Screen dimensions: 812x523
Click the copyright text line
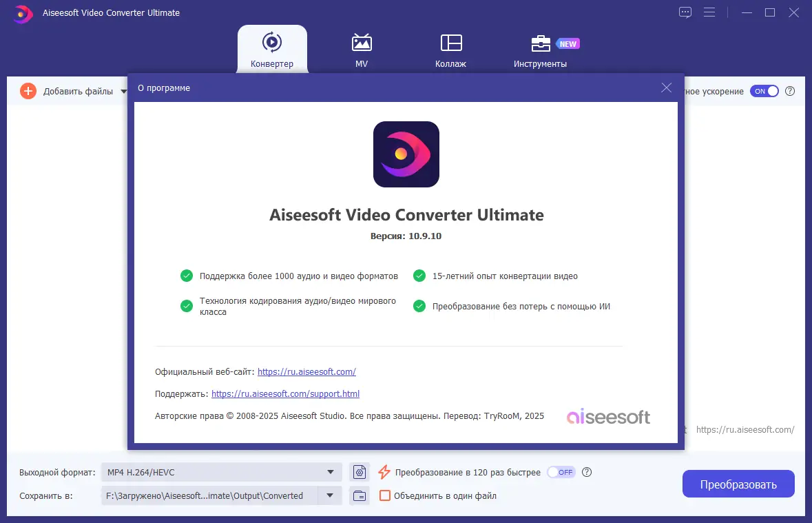[350, 416]
